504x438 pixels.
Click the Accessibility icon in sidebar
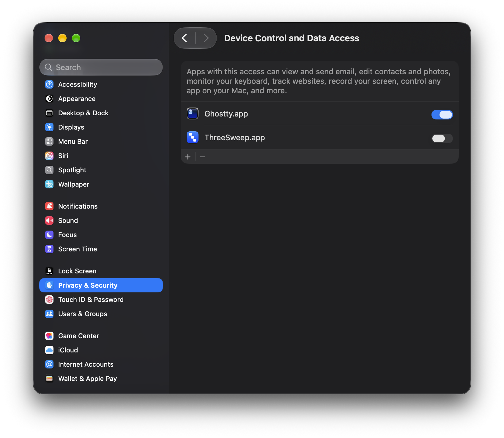pos(49,84)
